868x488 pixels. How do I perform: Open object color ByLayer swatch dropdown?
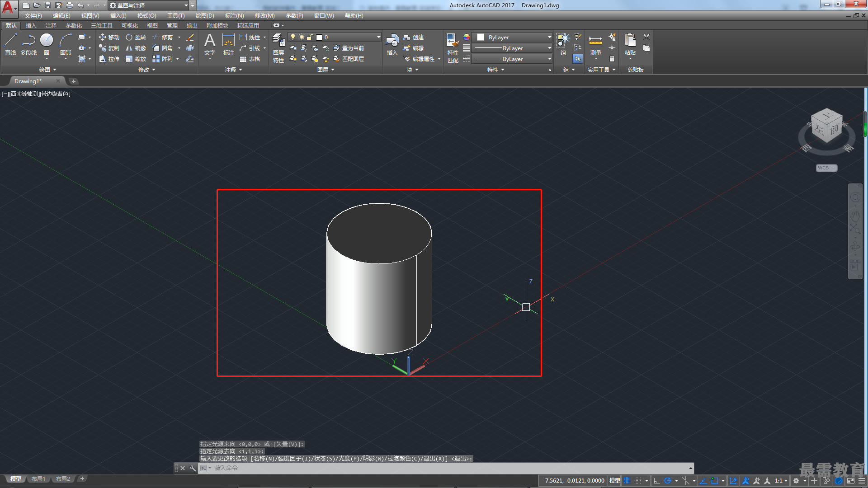[512, 37]
